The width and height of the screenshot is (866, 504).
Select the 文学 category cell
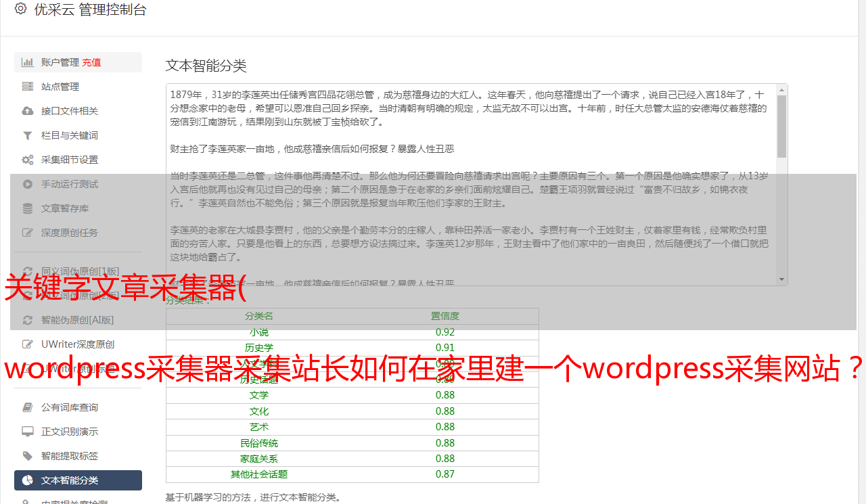click(x=259, y=395)
